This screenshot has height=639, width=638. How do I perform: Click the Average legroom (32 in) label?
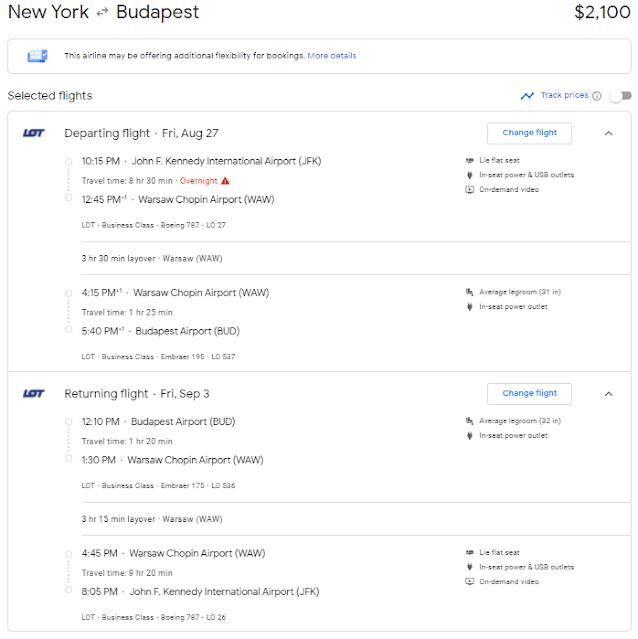(x=520, y=421)
